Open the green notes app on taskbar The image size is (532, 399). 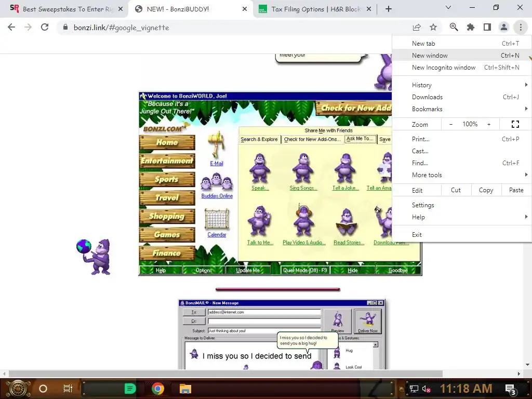[x=130, y=389]
